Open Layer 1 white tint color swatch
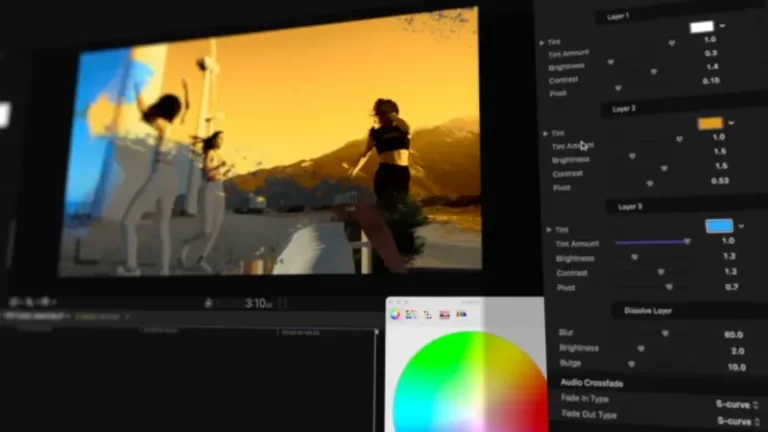This screenshot has width=768, height=432. pyautogui.click(x=701, y=27)
